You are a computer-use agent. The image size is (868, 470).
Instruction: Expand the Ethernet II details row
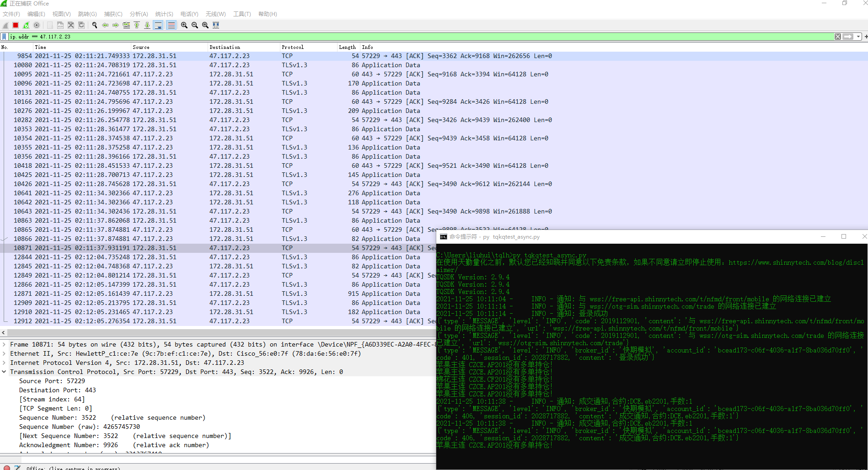[x=4, y=354]
